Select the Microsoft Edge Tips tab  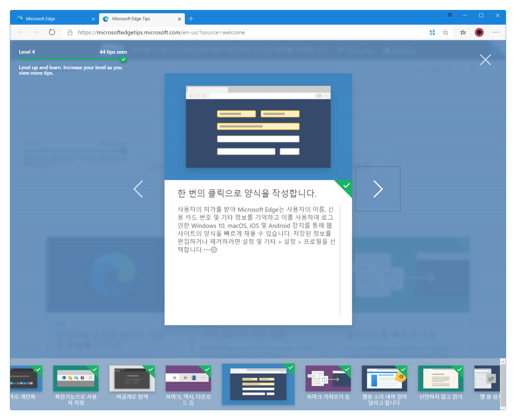[x=141, y=19]
